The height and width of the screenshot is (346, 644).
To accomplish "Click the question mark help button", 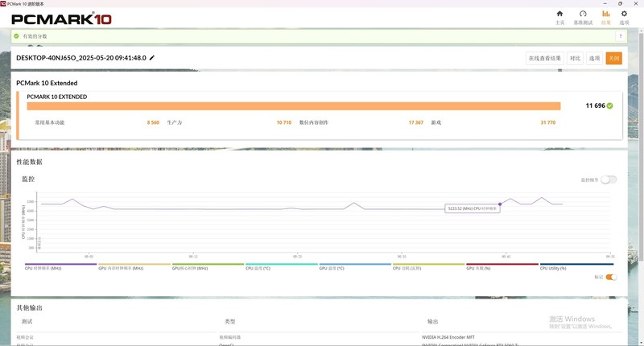I will point(621,36).
